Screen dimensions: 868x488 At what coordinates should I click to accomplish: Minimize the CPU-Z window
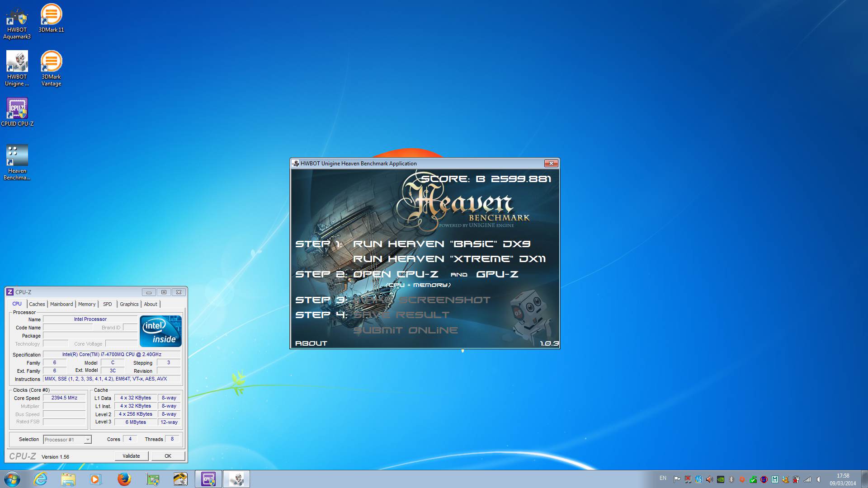coord(149,292)
